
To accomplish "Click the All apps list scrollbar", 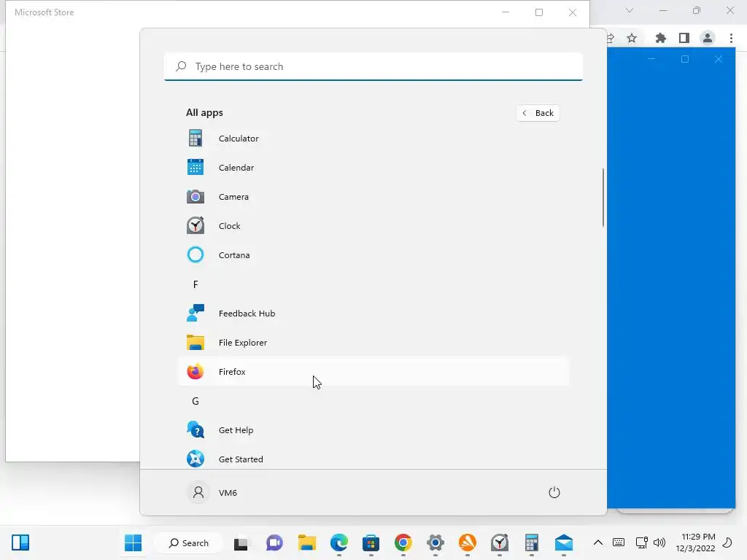I will pos(603,198).
